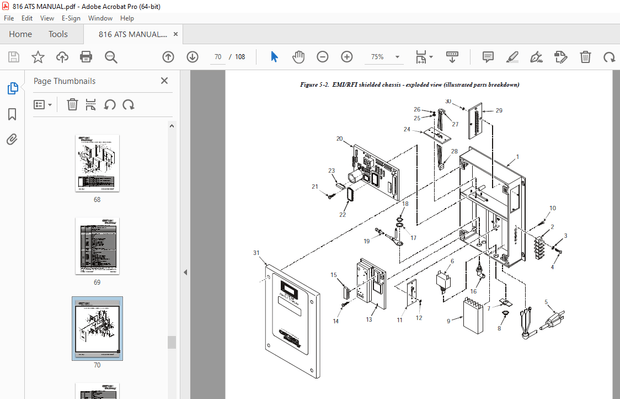This screenshot has height=399, width=620.
Task: Click the thumbnails panel scrollbar thumb
Action: pyautogui.click(x=172, y=342)
